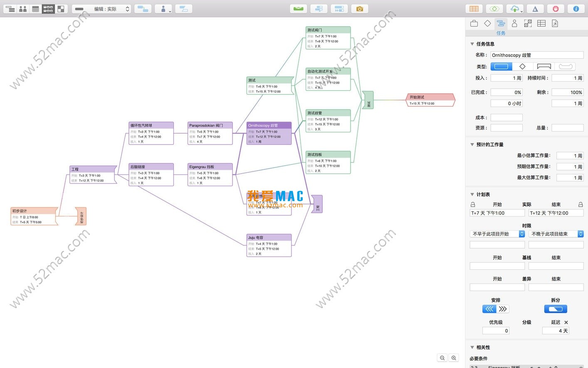Toggle the 拆分 split task switch
This screenshot has width=588, height=368.
[556, 309]
